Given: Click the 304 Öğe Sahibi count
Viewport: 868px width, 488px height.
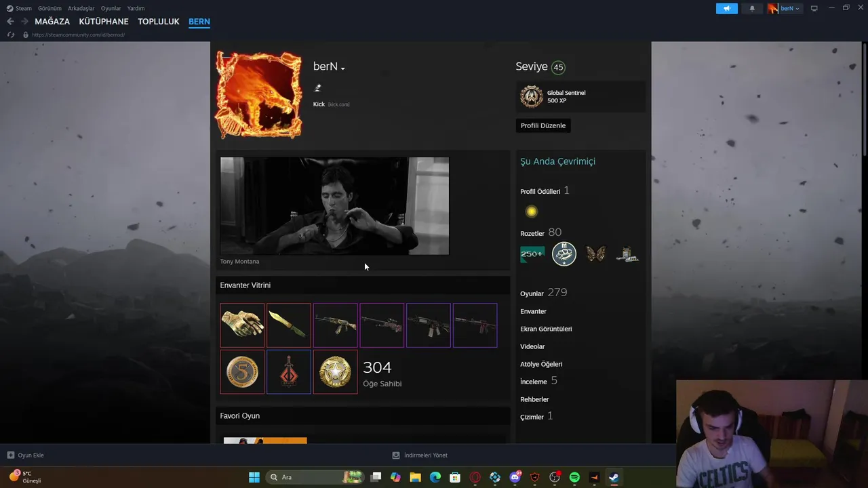Looking at the screenshot, I should click(382, 373).
